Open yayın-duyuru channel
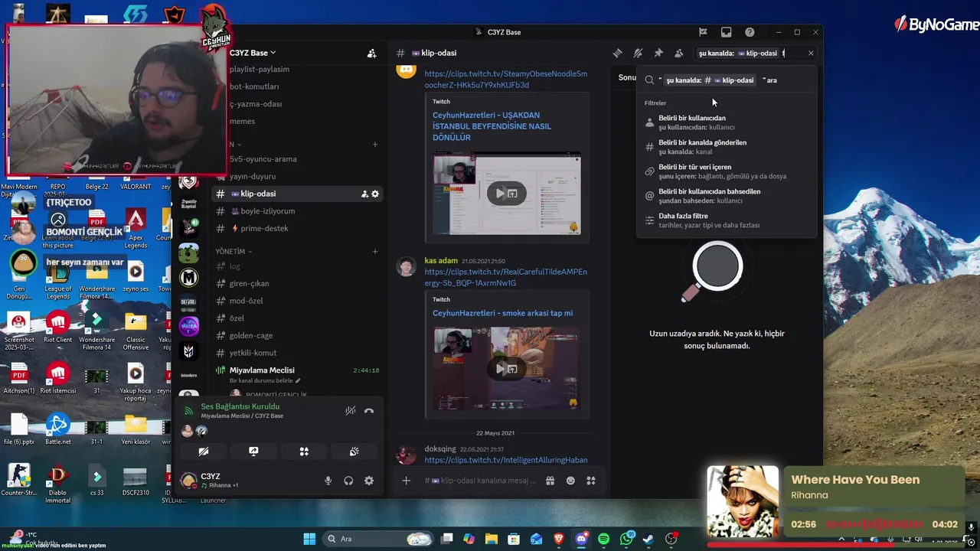The width and height of the screenshot is (980, 551). tap(253, 176)
